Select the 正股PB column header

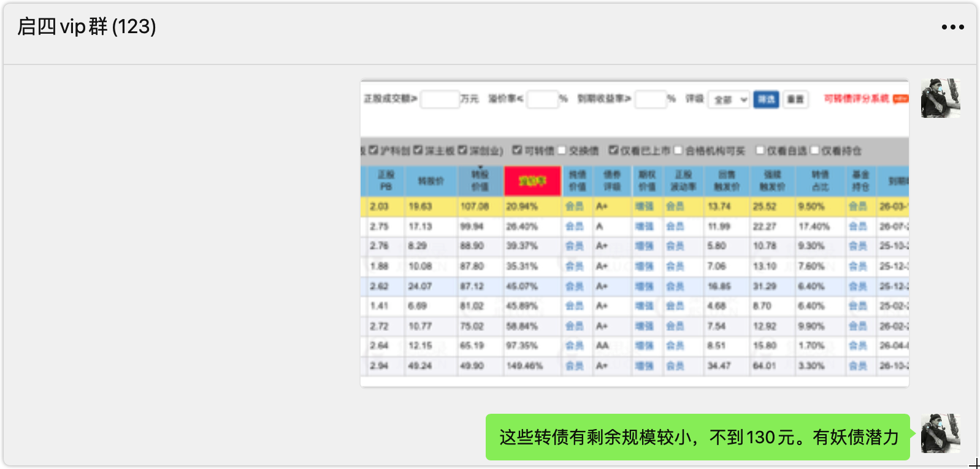pos(386,181)
